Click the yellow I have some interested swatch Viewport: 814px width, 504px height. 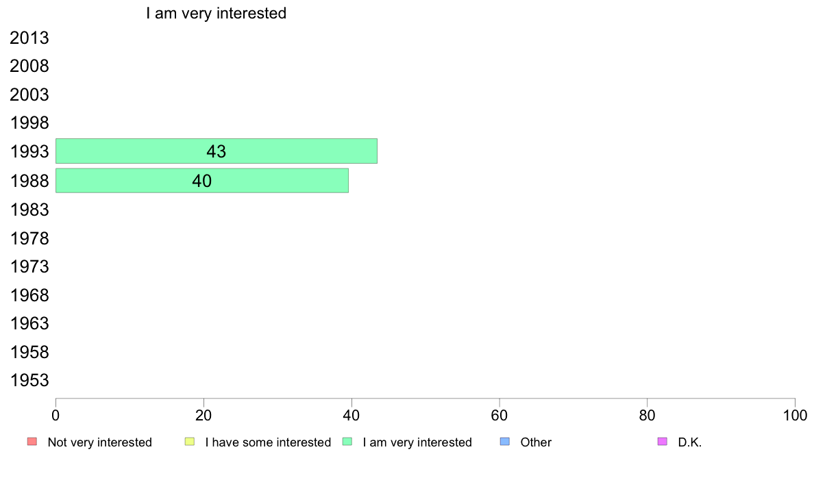point(190,442)
